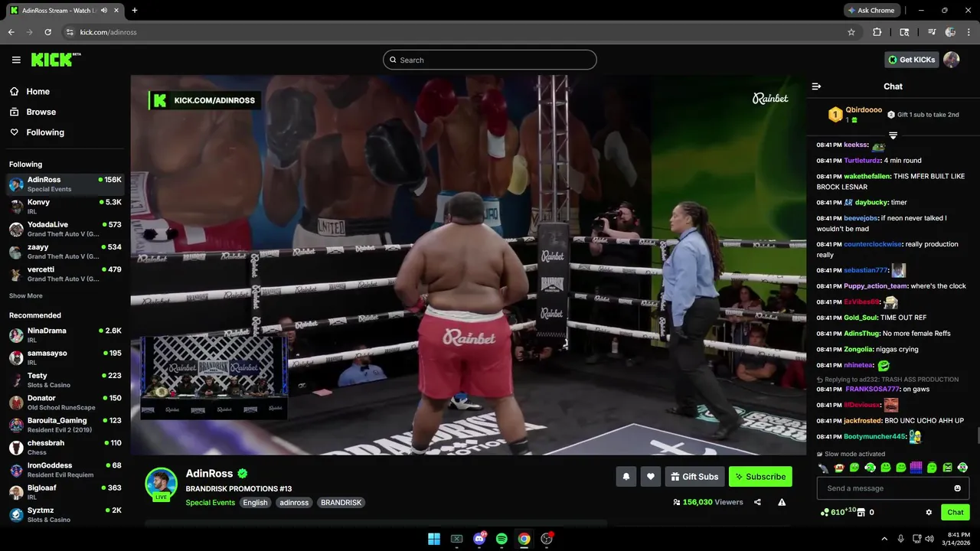Open YodadaLive's channel in sidebar
This screenshot has height=551, width=980.
coord(65,229)
